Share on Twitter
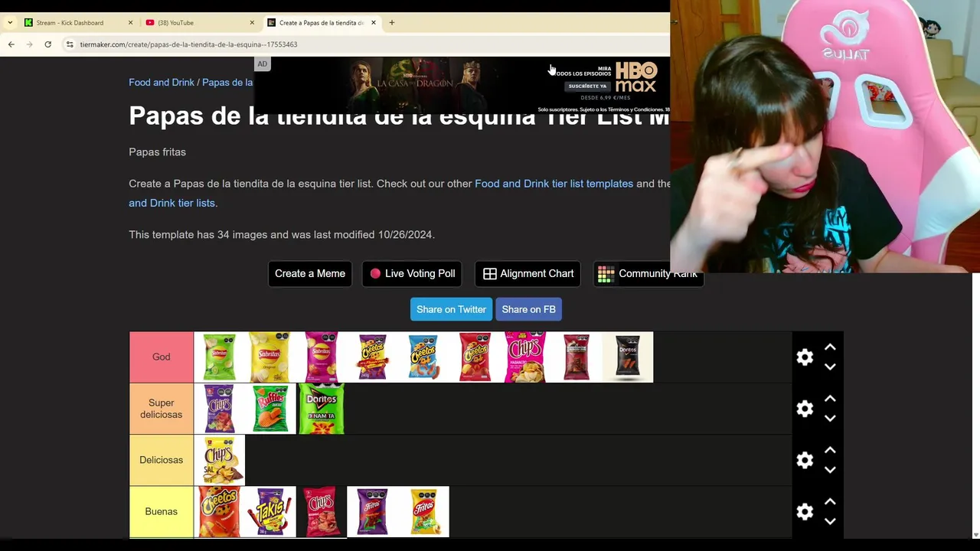The image size is (980, 551). click(x=451, y=309)
